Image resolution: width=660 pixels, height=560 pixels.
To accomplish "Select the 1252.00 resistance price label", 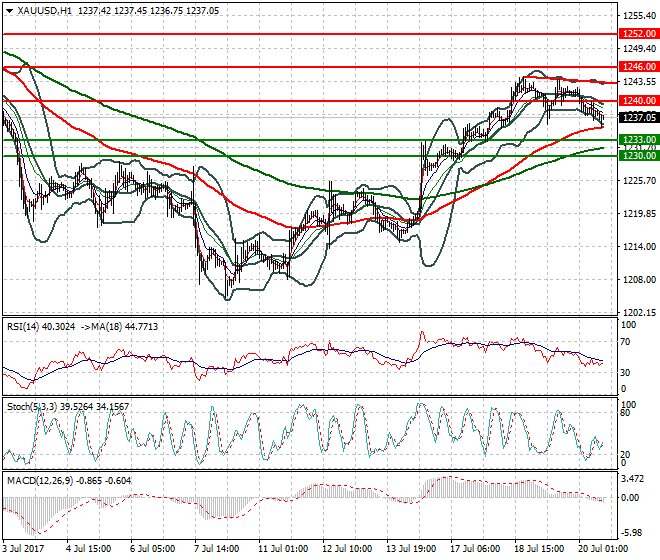I will tap(639, 34).
